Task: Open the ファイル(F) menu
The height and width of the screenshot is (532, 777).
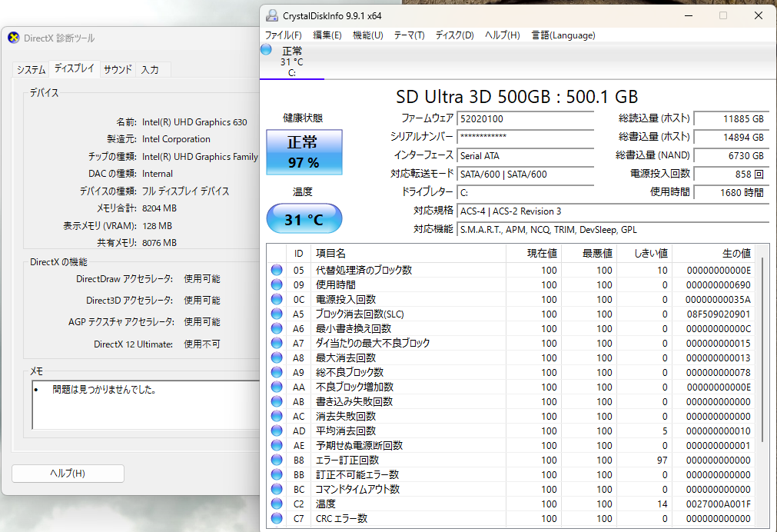Action: click(283, 35)
